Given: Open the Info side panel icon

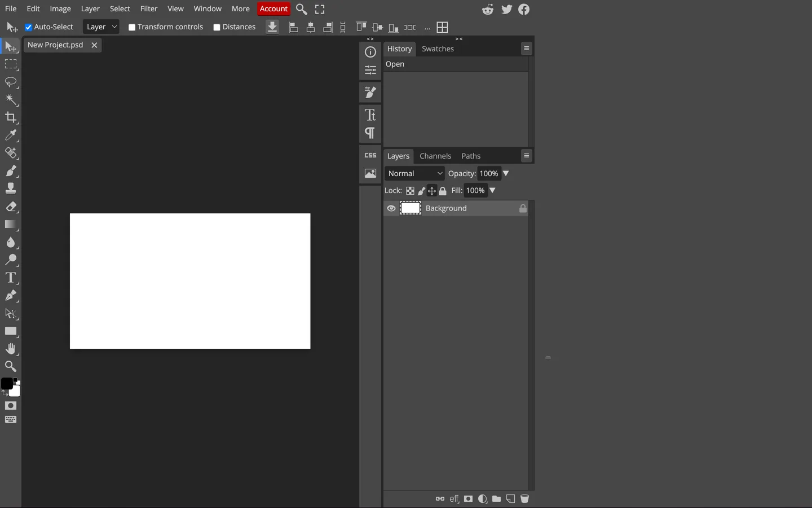Looking at the screenshot, I should coord(370,52).
